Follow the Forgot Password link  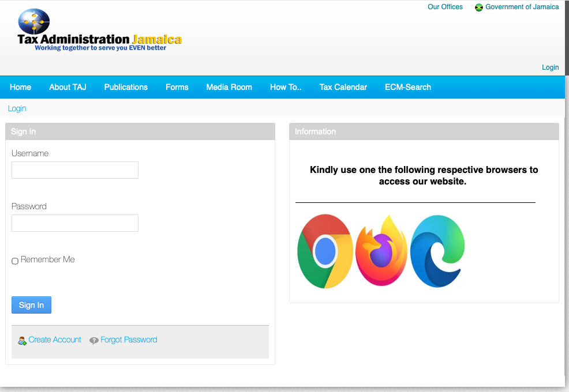pos(129,340)
